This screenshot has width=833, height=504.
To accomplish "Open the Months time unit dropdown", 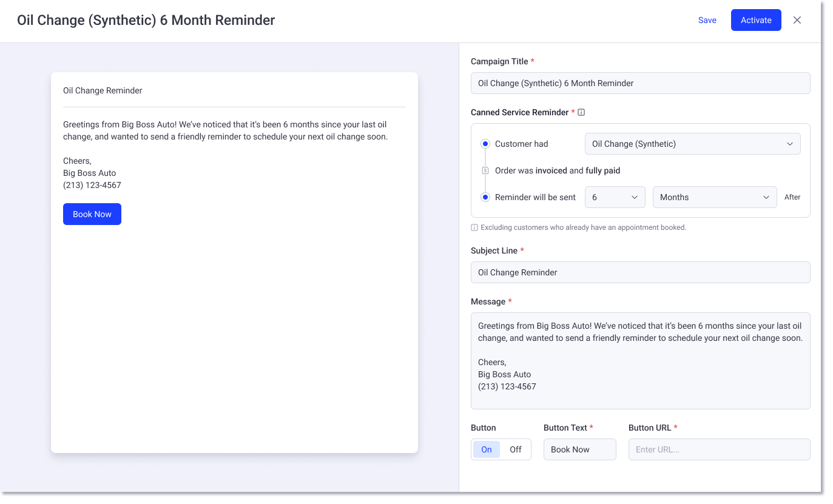I will 715,197.
